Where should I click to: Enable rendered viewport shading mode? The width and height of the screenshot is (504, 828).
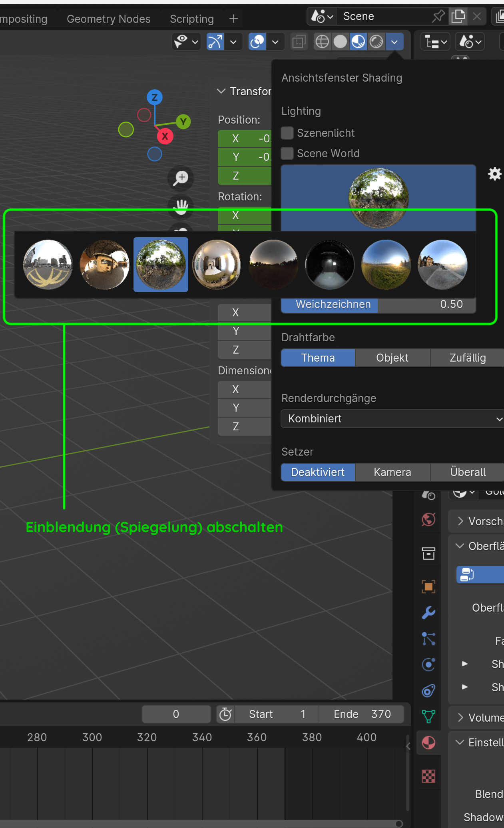click(377, 42)
